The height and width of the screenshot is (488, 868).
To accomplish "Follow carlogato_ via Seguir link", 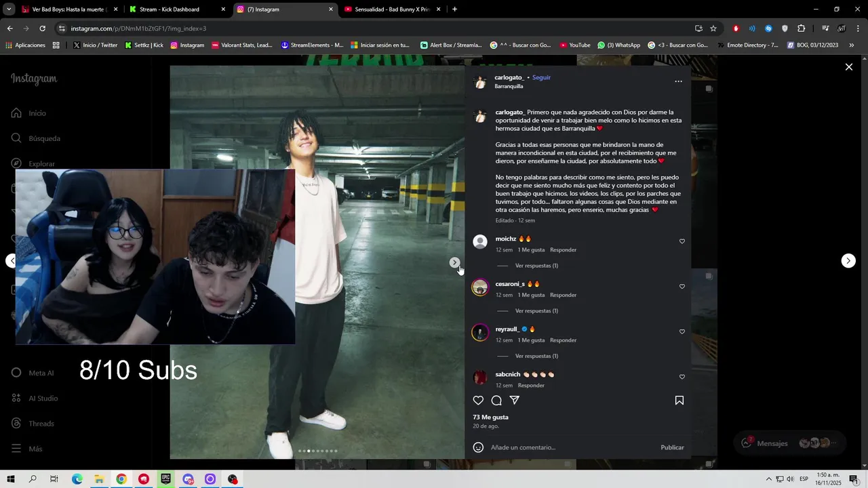I will tap(541, 77).
